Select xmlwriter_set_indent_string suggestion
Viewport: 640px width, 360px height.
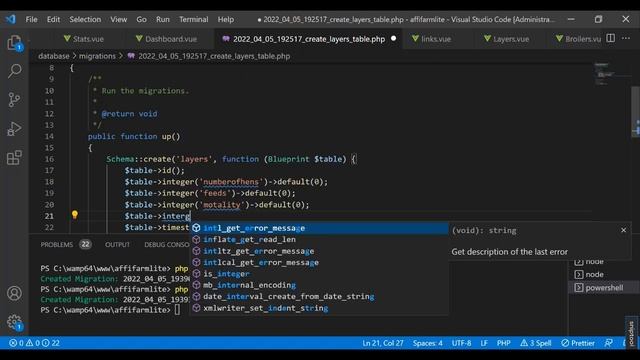[x=320, y=308]
